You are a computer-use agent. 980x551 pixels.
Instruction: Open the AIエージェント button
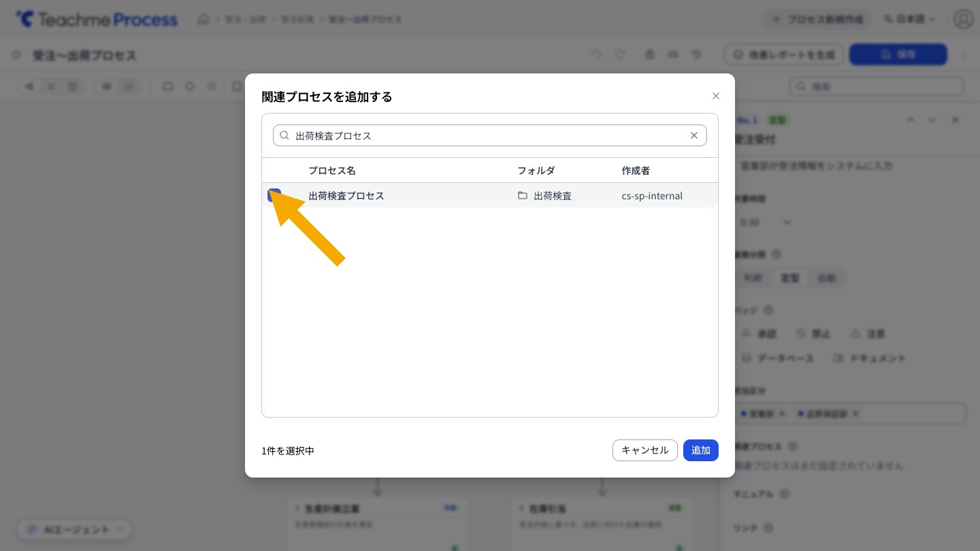75,529
